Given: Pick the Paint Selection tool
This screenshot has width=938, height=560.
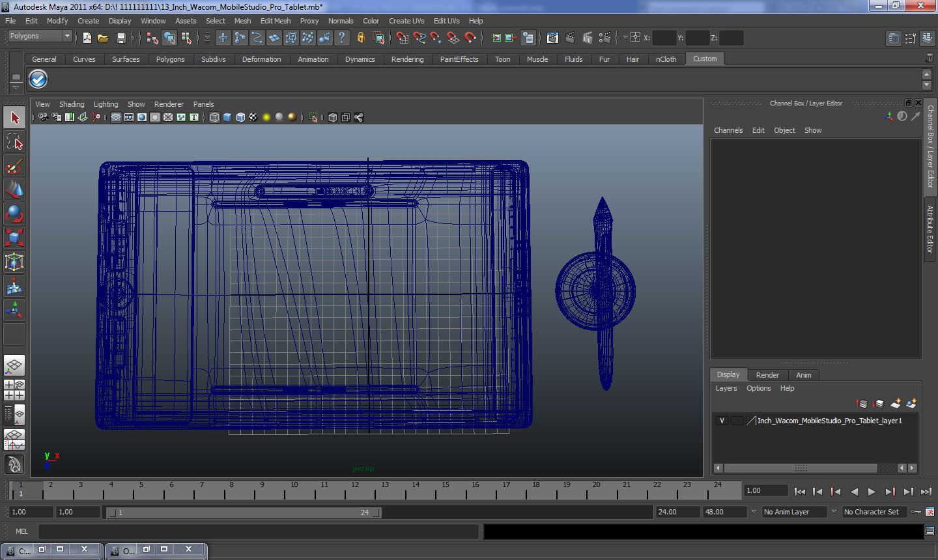Looking at the screenshot, I should (x=14, y=166).
